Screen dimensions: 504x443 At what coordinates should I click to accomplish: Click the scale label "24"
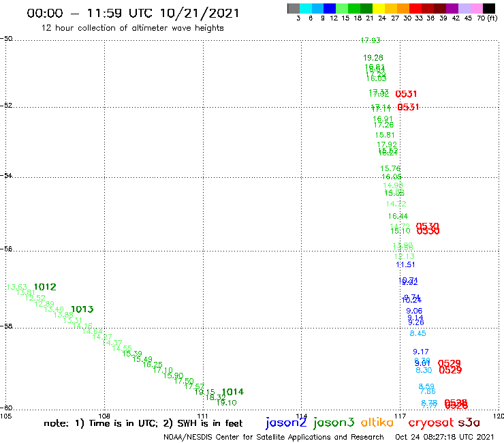point(382,18)
